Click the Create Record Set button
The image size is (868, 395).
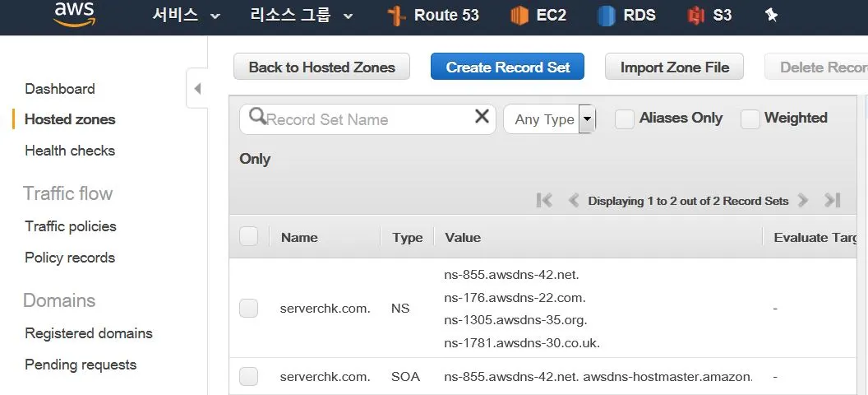(x=507, y=67)
